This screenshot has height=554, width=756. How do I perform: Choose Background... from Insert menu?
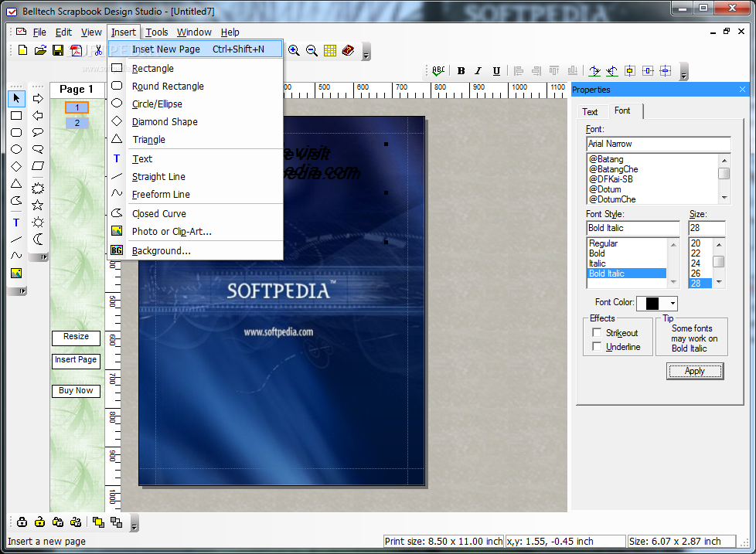(x=196, y=250)
